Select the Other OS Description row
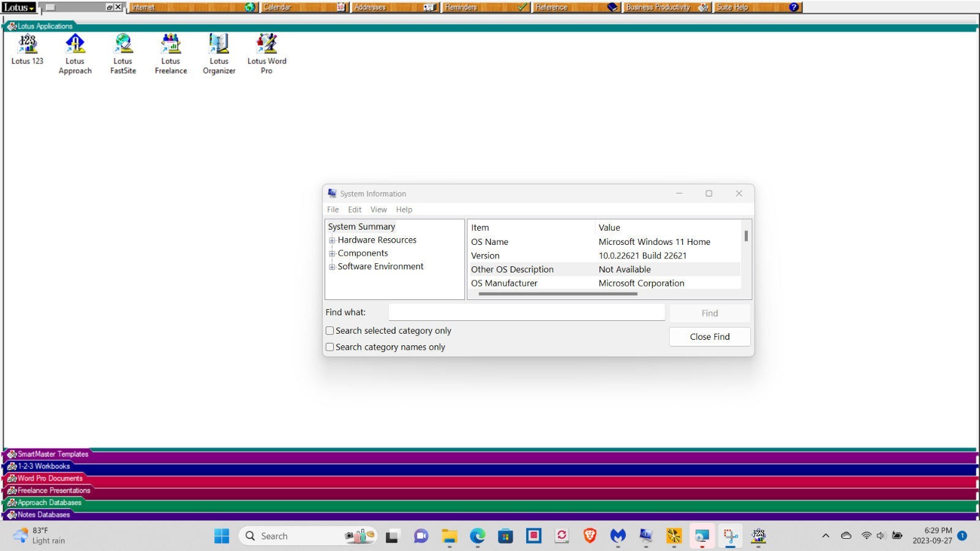The image size is (980, 551). 605,269
